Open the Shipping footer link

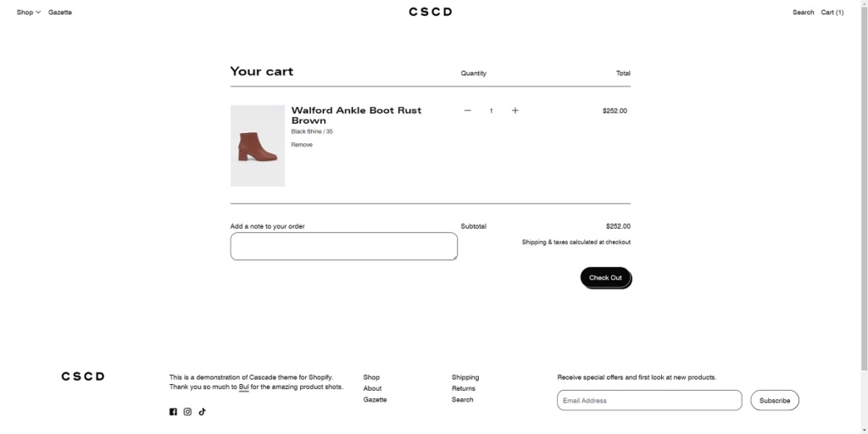(x=465, y=377)
